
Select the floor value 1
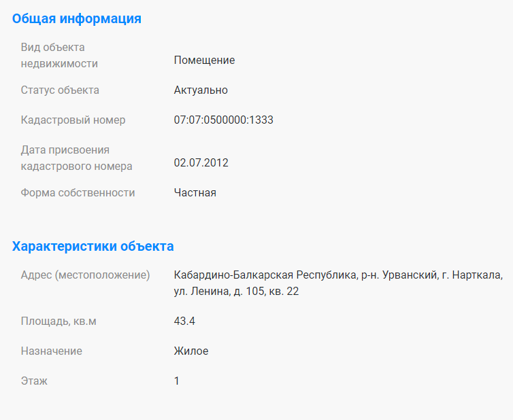pos(177,381)
